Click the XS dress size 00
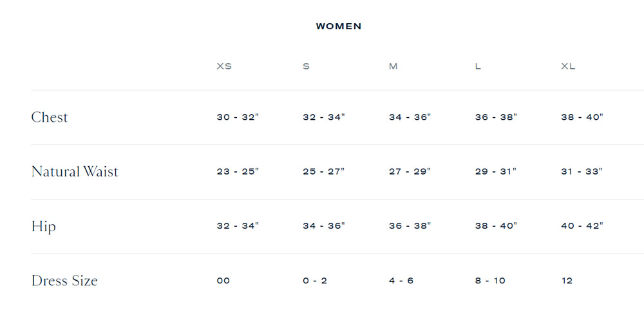The width and height of the screenshot is (644, 322). pos(223,281)
